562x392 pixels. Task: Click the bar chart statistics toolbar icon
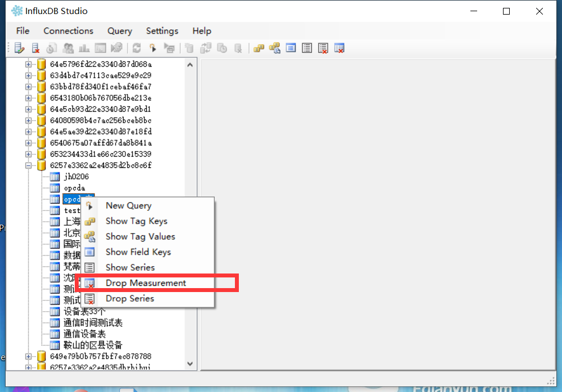pyautogui.click(x=84, y=48)
